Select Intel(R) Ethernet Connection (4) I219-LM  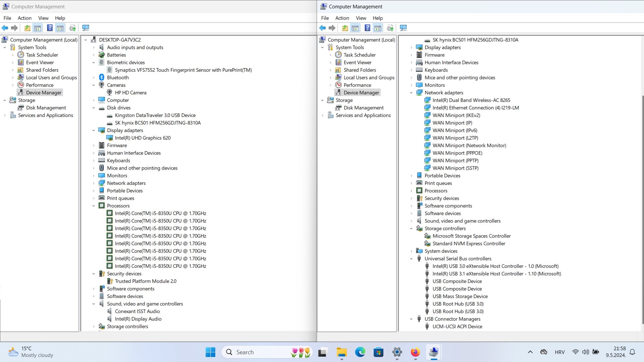(x=476, y=108)
